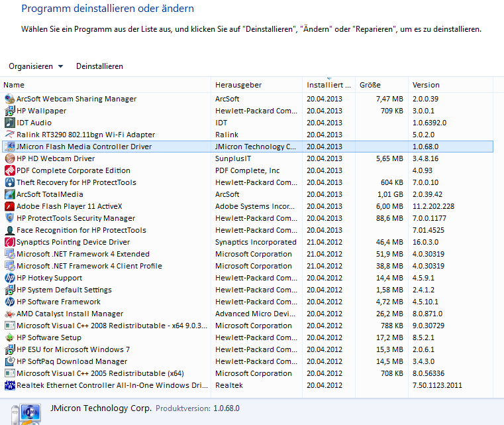The image size is (504, 425).
Task: Click the Installiert column header sort arrow
Action: (x=328, y=78)
